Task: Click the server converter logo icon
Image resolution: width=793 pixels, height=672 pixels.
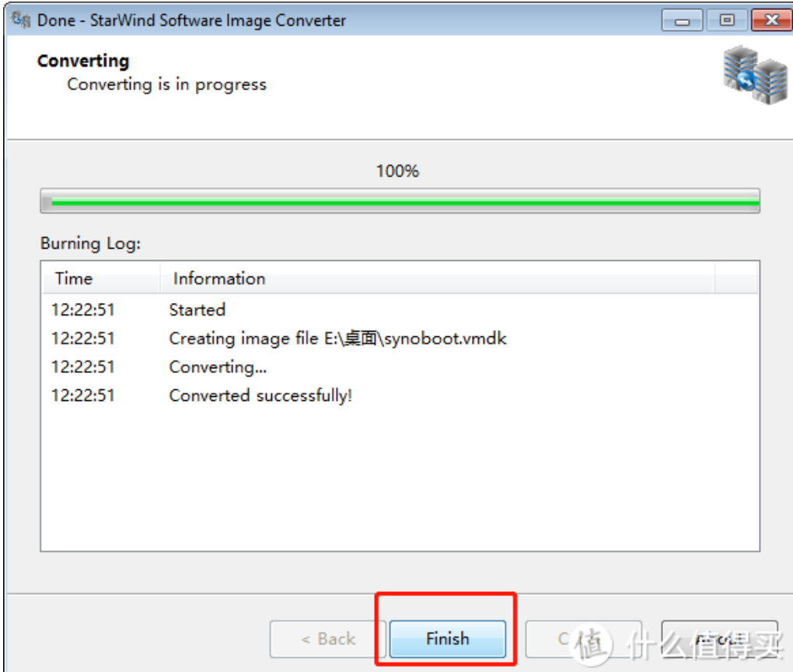Action: (755, 75)
